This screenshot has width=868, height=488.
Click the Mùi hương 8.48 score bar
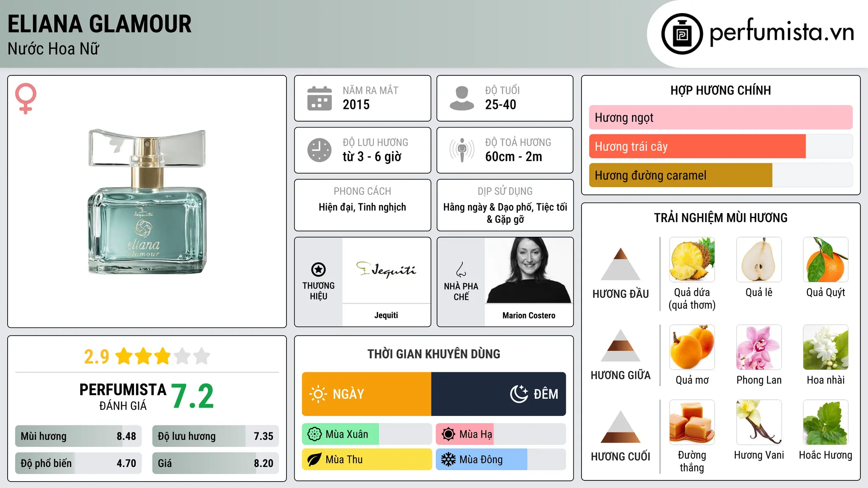click(x=78, y=436)
